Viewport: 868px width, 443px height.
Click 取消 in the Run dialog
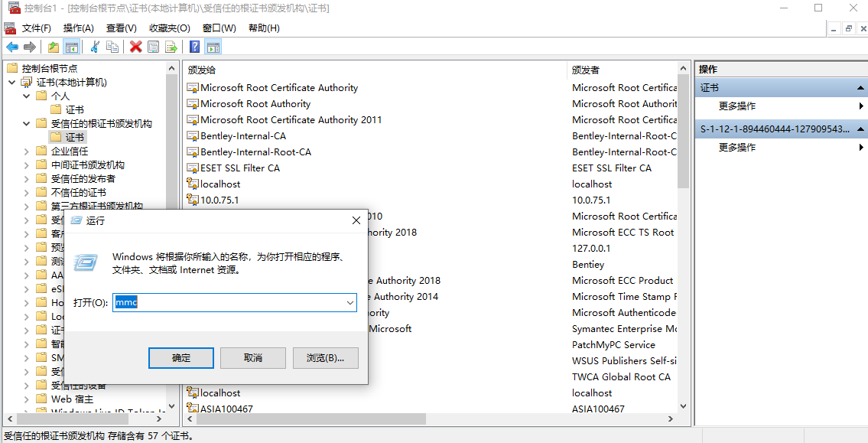point(253,358)
